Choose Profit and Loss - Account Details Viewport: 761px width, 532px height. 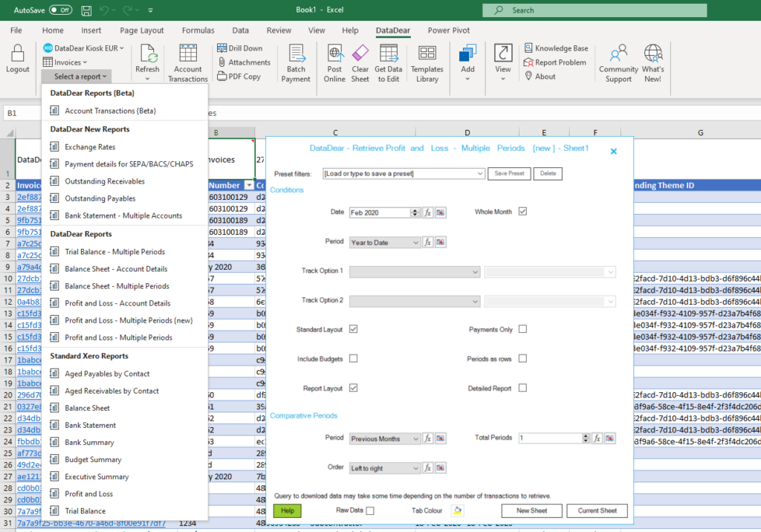tap(124, 303)
